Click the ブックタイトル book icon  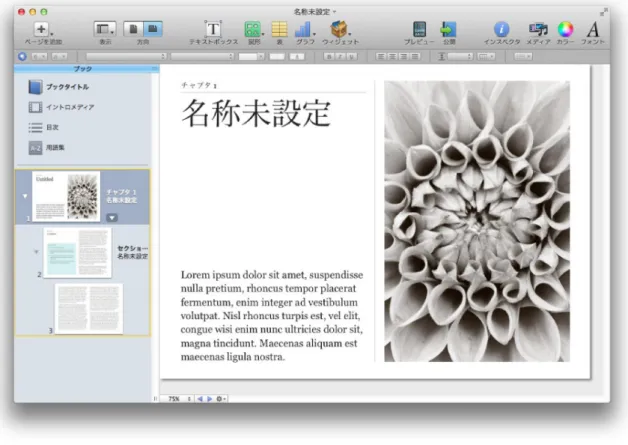(x=35, y=87)
